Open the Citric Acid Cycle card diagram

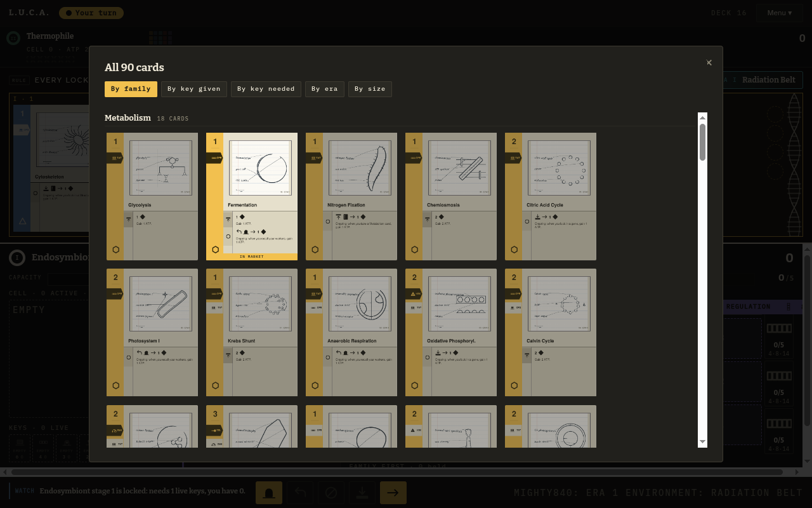pyautogui.click(x=560, y=168)
